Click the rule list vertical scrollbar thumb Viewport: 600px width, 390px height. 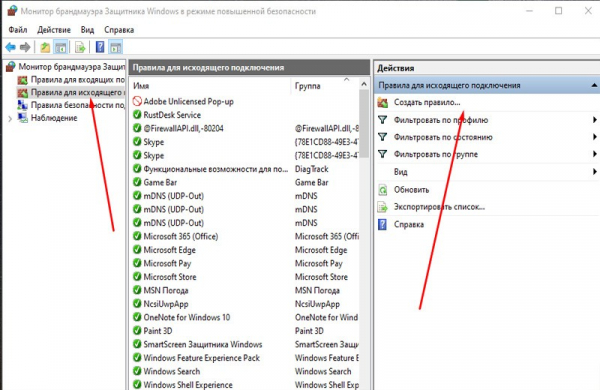coord(364,123)
